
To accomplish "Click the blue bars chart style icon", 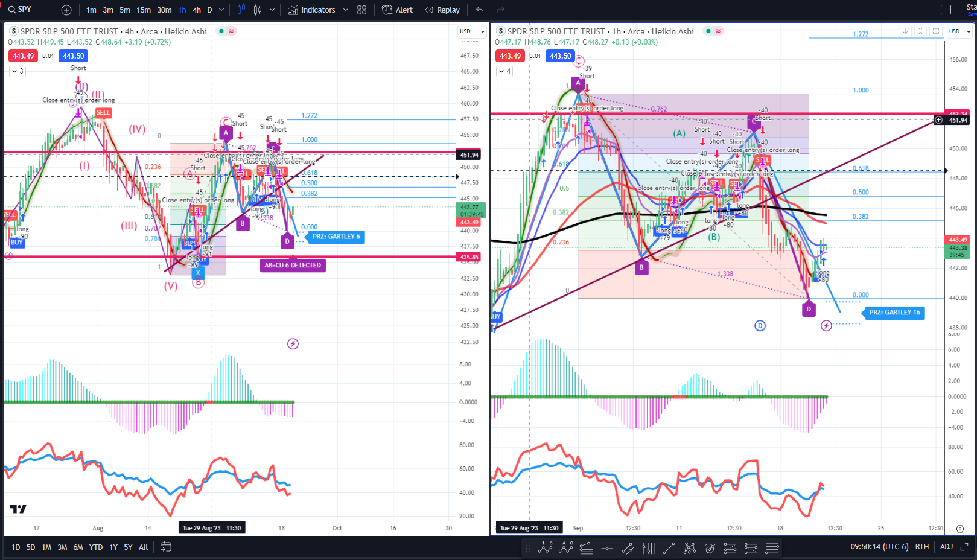I will tap(241, 10).
